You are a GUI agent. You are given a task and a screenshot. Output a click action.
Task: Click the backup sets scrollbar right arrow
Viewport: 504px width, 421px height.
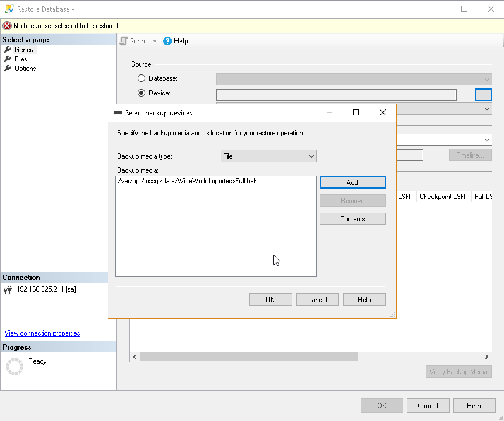[x=486, y=357]
